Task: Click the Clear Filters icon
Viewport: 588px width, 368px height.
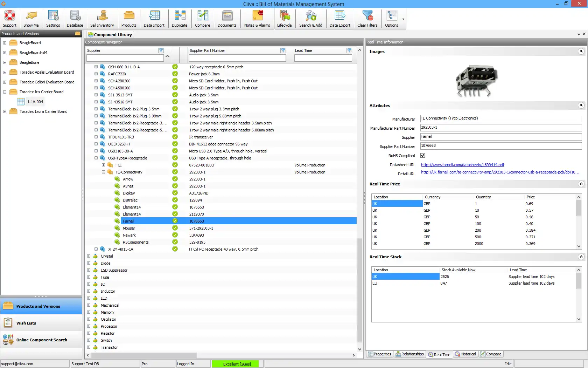Action: click(367, 19)
